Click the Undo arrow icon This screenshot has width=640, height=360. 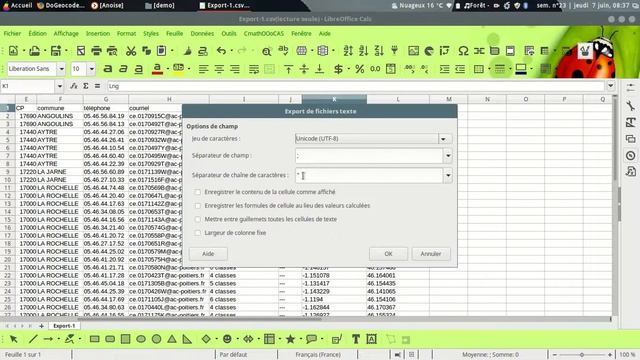tap(221, 51)
